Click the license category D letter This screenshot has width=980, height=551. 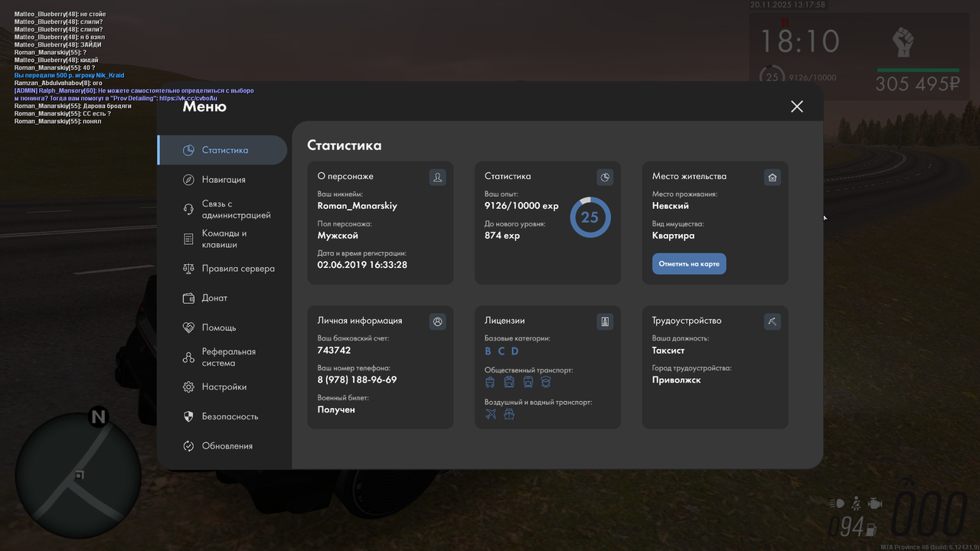[514, 351]
